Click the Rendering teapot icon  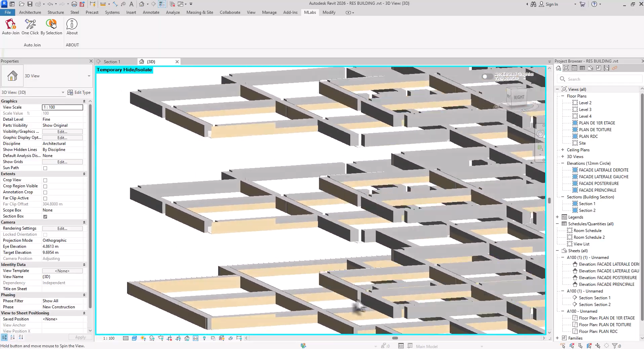[x=161, y=338]
